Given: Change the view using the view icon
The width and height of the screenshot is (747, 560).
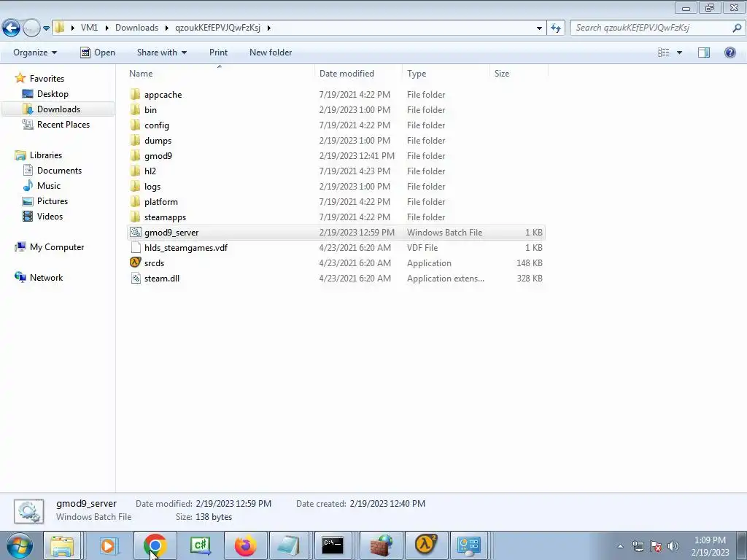Looking at the screenshot, I should pos(664,52).
